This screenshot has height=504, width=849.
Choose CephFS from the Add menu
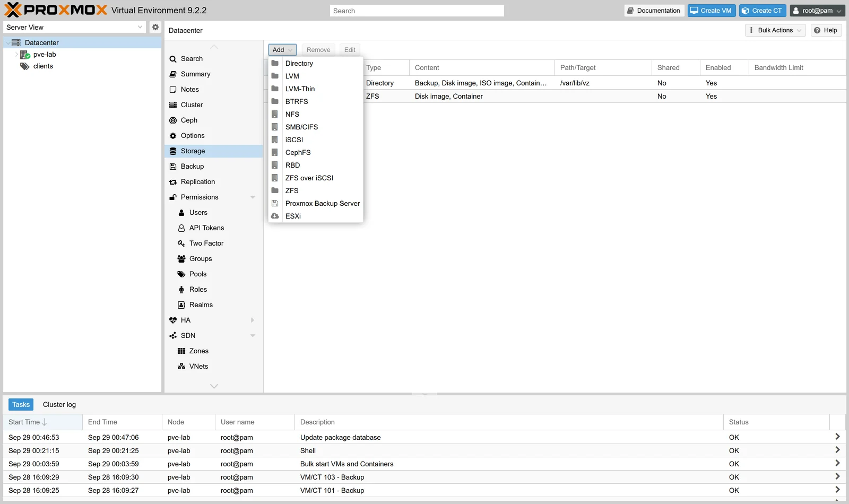(x=315, y=153)
